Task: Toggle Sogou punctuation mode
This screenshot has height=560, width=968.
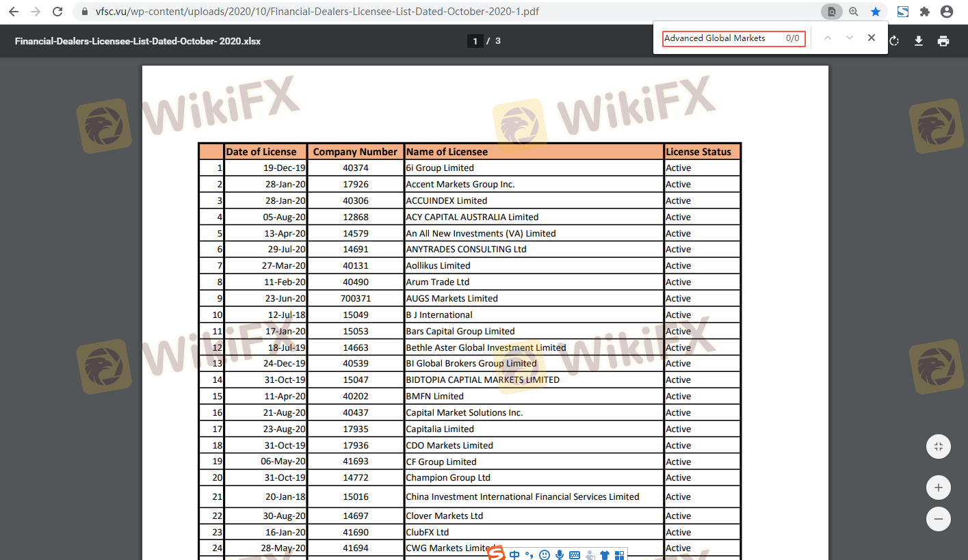Action: coord(529,555)
